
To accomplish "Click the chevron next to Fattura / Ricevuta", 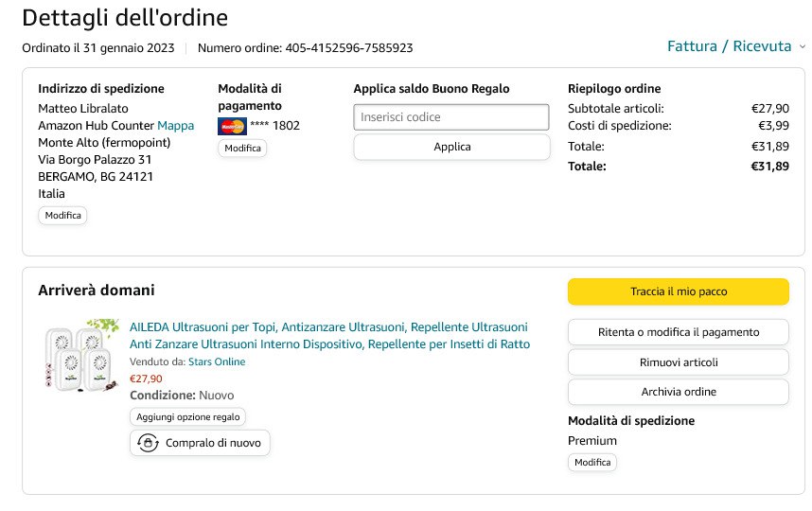I will click(x=802, y=46).
